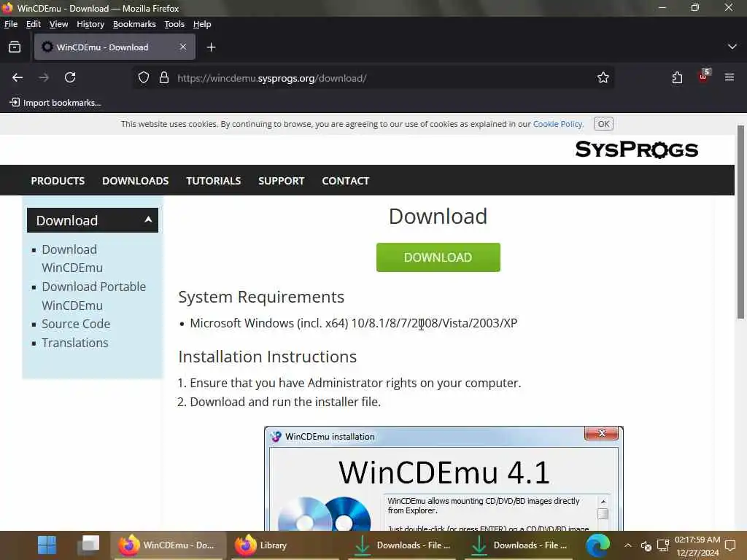747x560 pixels.
Task: Click the Installation Instructions heading
Action: (x=267, y=357)
